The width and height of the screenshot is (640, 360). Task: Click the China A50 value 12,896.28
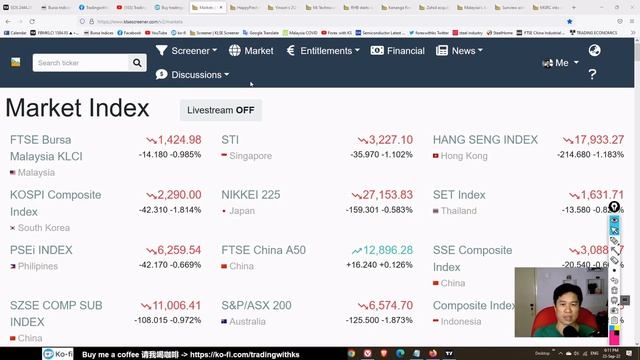pyautogui.click(x=387, y=250)
